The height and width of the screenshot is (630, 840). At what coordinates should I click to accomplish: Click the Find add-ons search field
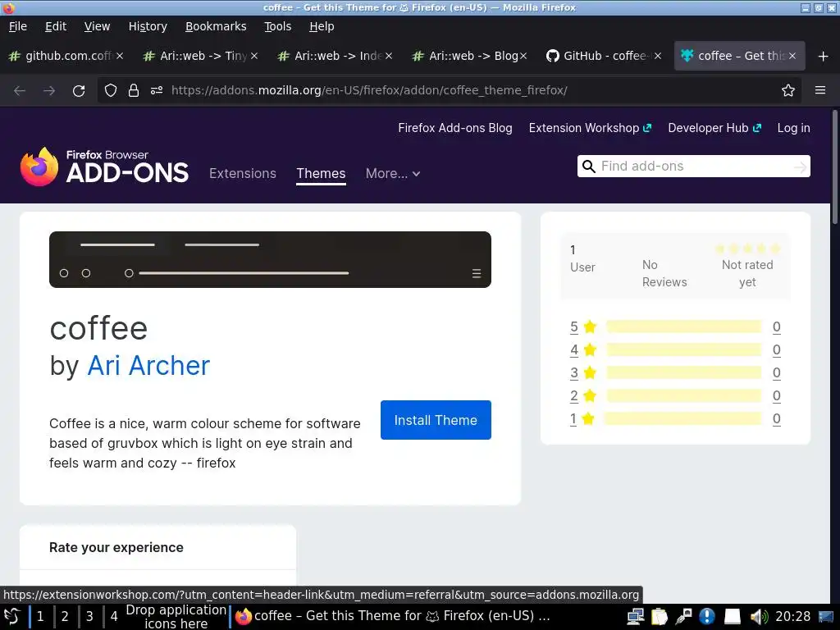(x=694, y=167)
